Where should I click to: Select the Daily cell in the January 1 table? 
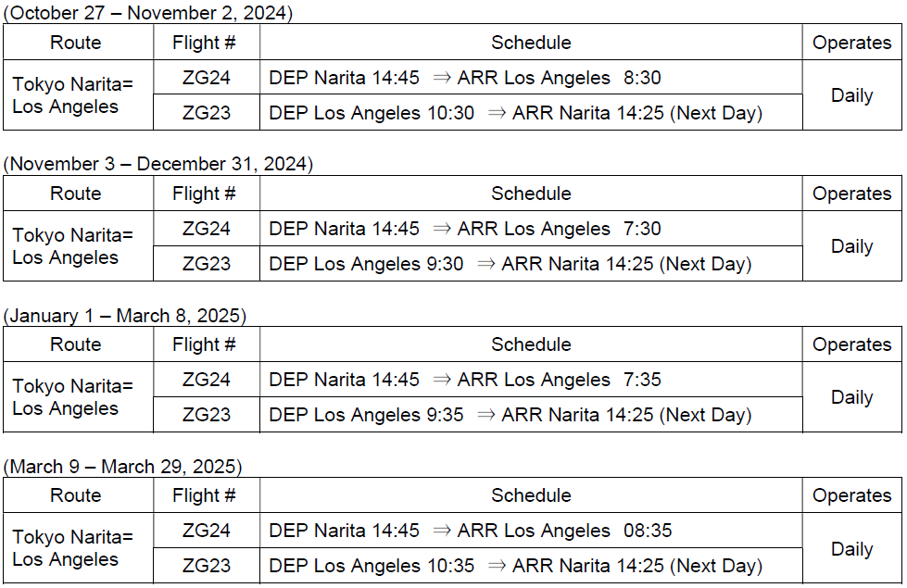[851, 397]
